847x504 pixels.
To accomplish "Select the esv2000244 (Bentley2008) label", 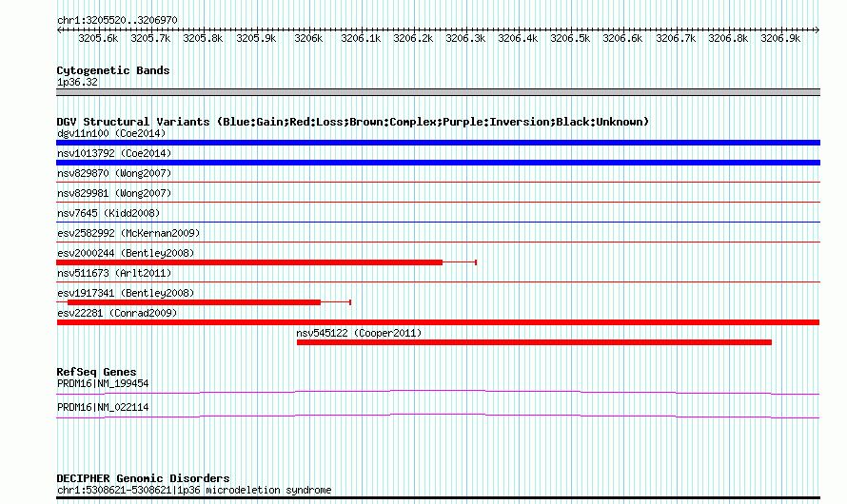I will [126, 253].
